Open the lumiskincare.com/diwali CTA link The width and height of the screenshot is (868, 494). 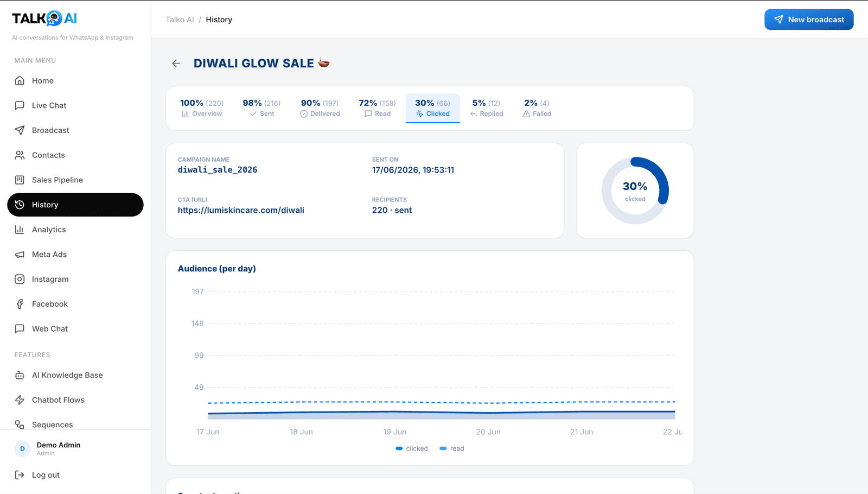pos(241,210)
